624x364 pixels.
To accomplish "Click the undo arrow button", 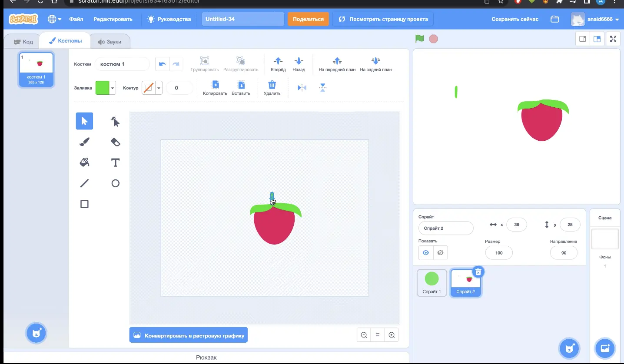I will 162,64.
